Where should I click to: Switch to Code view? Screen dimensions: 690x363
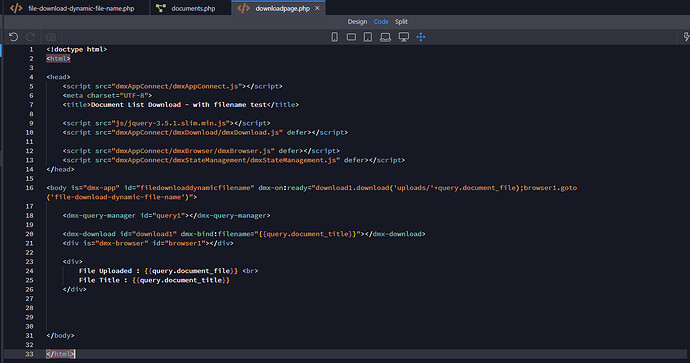pyautogui.click(x=381, y=22)
